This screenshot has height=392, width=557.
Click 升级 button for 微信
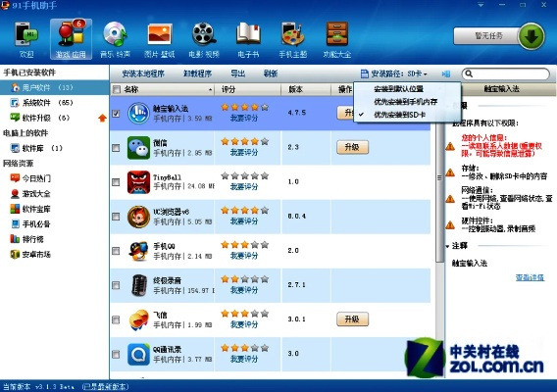point(352,147)
